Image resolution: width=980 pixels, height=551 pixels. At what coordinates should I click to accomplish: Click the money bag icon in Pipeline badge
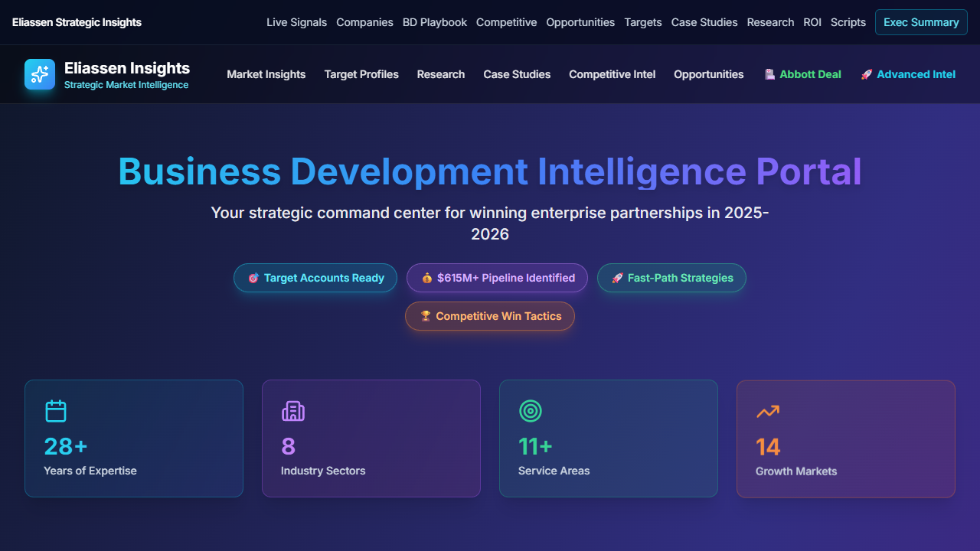coord(426,278)
